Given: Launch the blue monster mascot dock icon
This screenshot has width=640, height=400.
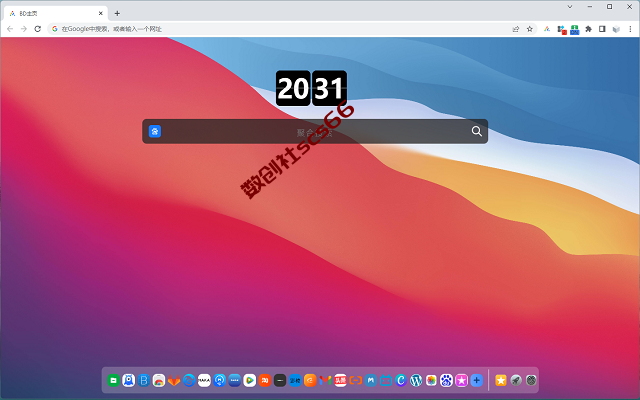Looking at the screenshot, I should coord(129,380).
